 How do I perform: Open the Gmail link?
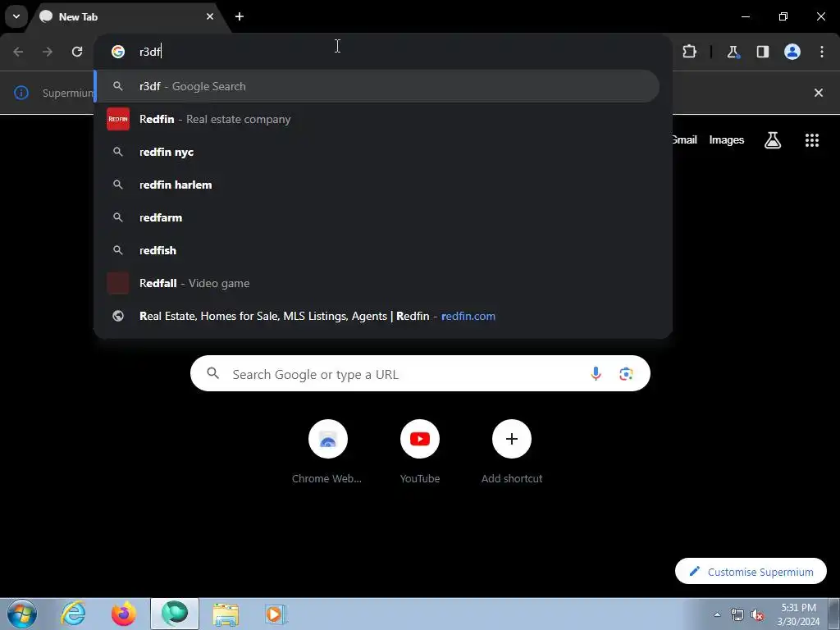coord(684,139)
